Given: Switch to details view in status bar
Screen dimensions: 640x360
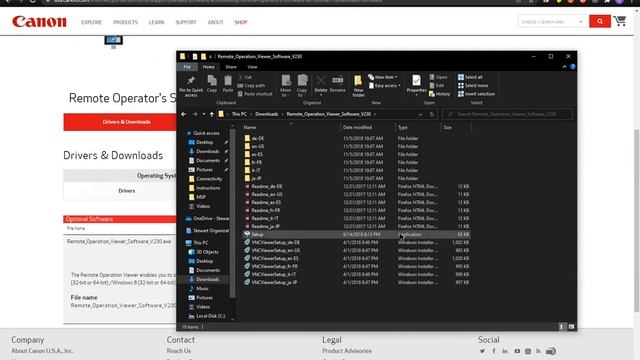Looking at the screenshot, I should pos(561,327).
